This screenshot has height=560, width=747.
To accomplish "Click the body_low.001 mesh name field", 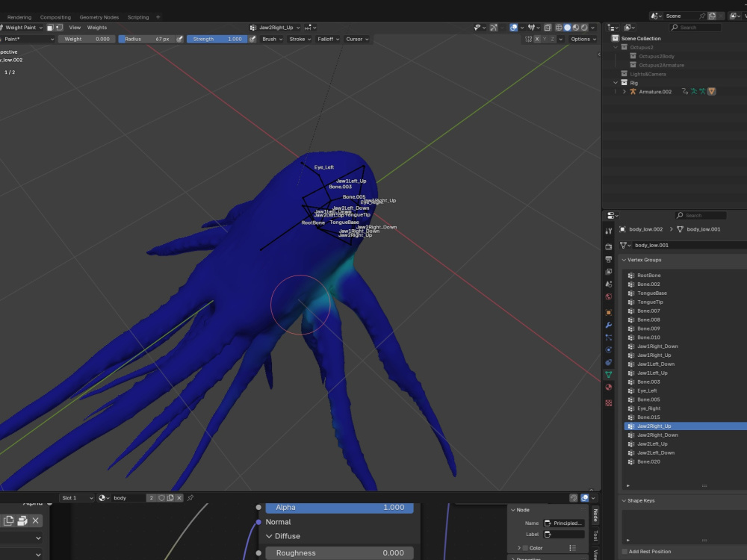I will [x=689, y=245].
